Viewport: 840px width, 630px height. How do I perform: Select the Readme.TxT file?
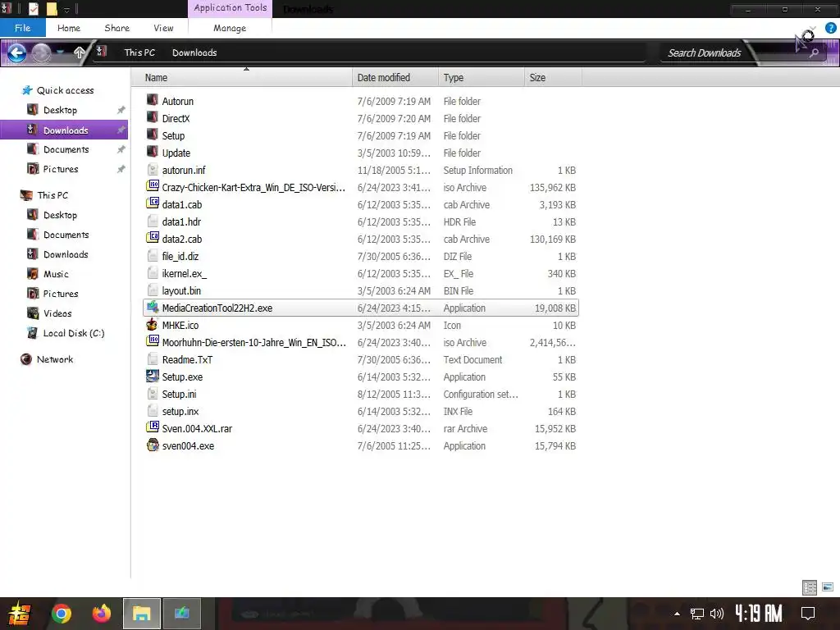click(x=187, y=360)
